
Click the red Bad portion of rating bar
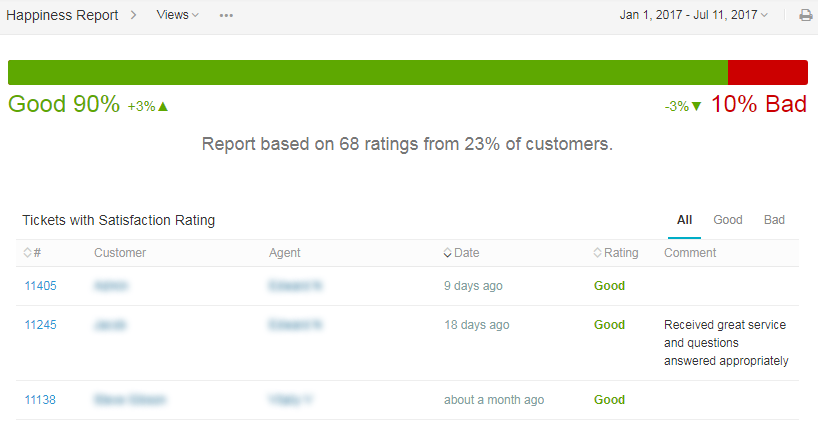pos(767,72)
